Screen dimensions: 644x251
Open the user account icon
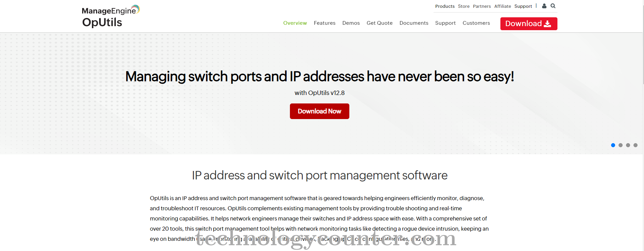544,6
